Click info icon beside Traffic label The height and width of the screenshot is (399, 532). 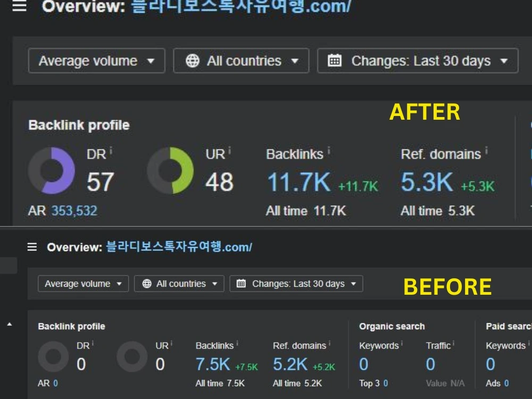point(454,344)
